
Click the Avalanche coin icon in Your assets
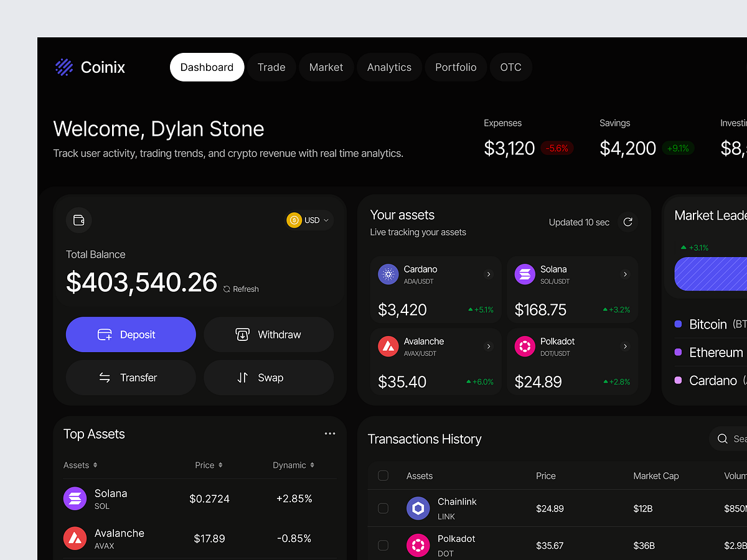388,347
